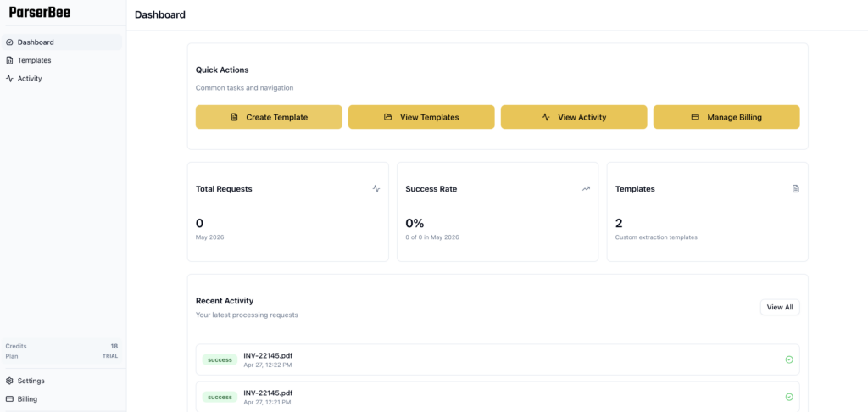The image size is (868, 412).
Task: Click the '0 of 0 in May 2026' text
Action: click(432, 237)
